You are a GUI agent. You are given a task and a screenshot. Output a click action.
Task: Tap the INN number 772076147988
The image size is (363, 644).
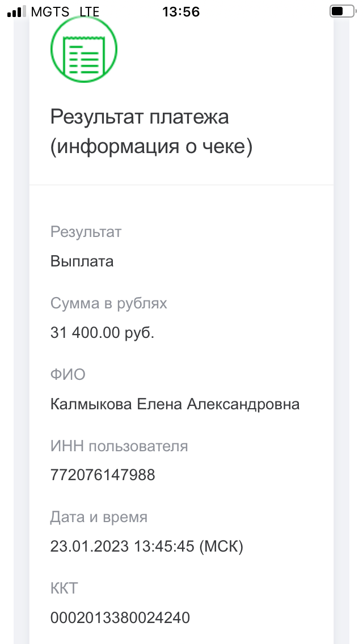click(x=103, y=475)
